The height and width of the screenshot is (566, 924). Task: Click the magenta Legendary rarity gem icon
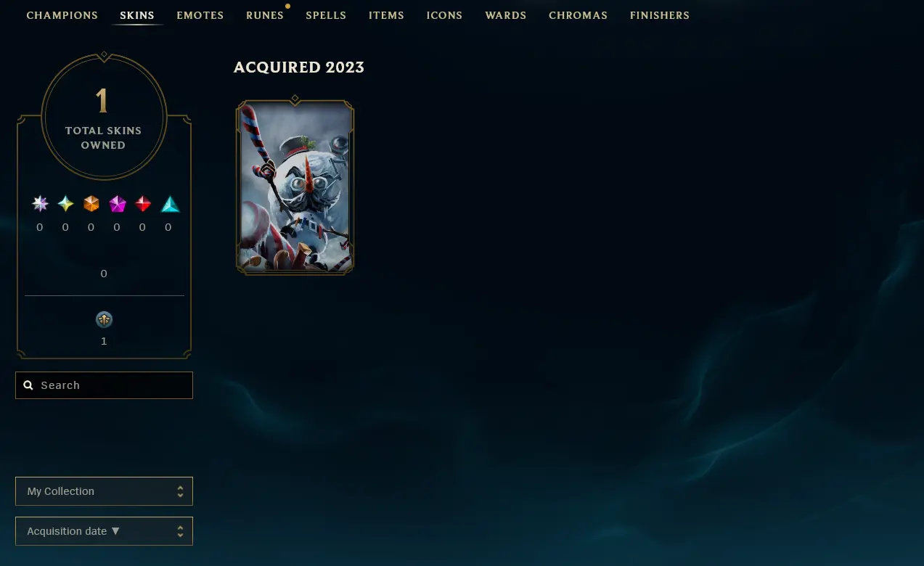coord(117,204)
